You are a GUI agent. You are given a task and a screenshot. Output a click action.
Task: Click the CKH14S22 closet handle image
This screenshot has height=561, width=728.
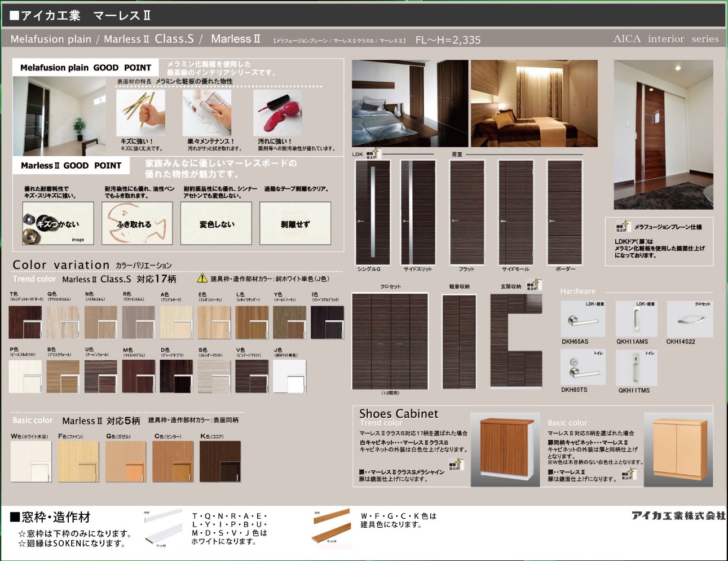[x=690, y=319]
